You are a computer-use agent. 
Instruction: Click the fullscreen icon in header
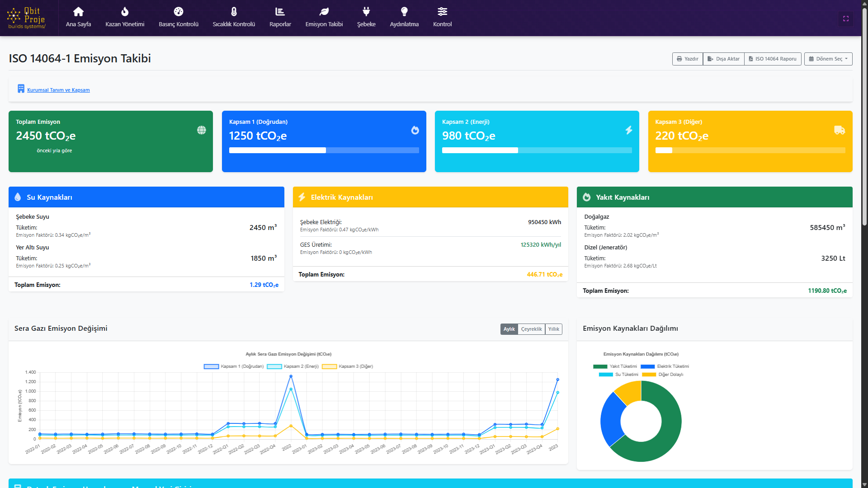coord(845,19)
